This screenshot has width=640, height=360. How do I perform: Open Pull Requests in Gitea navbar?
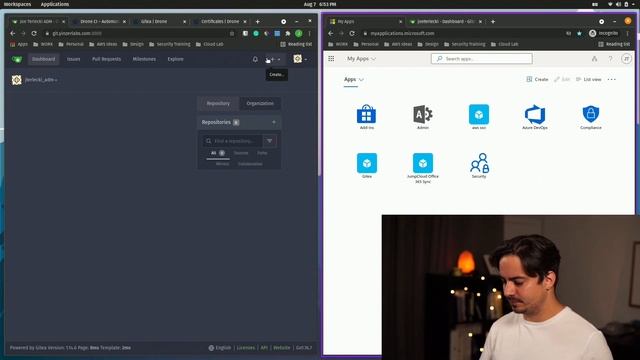(x=106, y=59)
